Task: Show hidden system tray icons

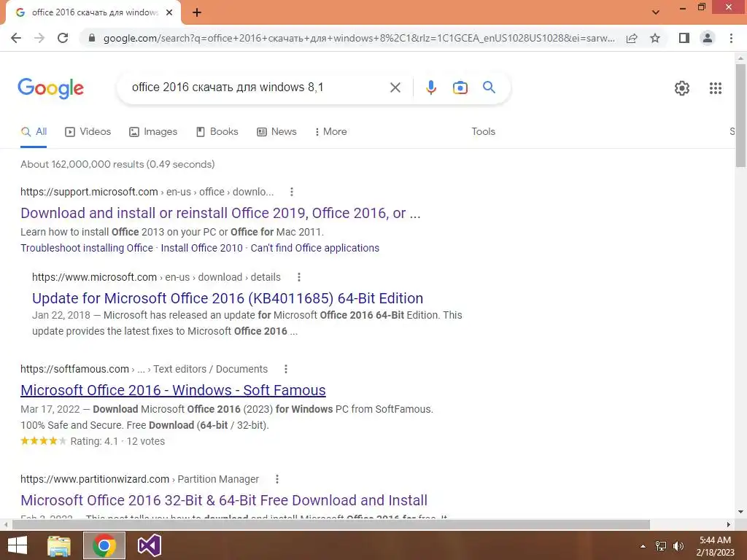Action: 643,546
